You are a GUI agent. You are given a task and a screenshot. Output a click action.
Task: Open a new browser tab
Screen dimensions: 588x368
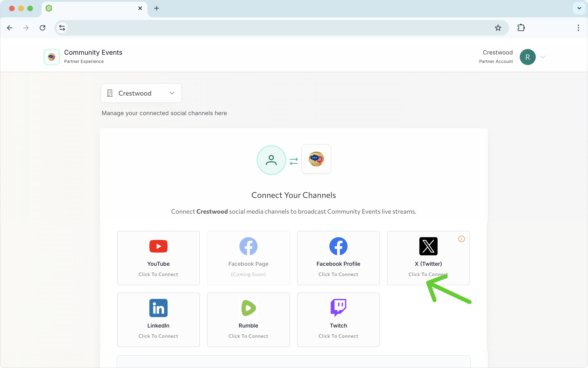pos(156,8)
